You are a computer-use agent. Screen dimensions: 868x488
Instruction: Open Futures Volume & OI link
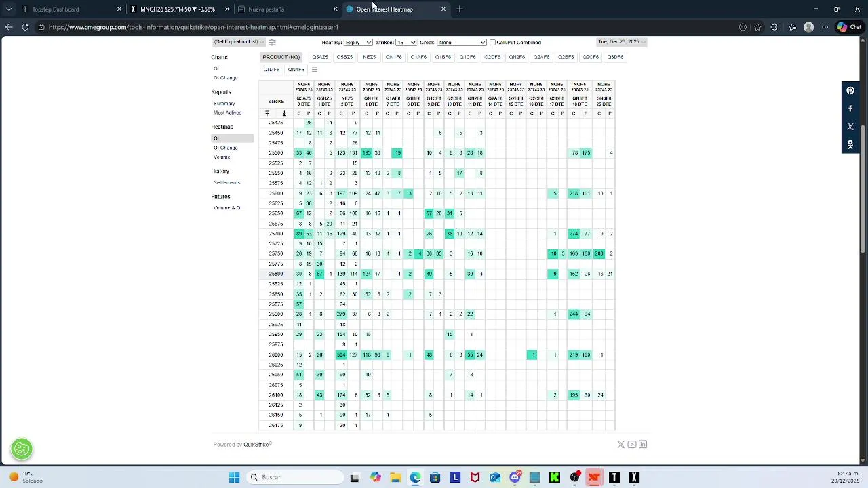coord(227,208)
